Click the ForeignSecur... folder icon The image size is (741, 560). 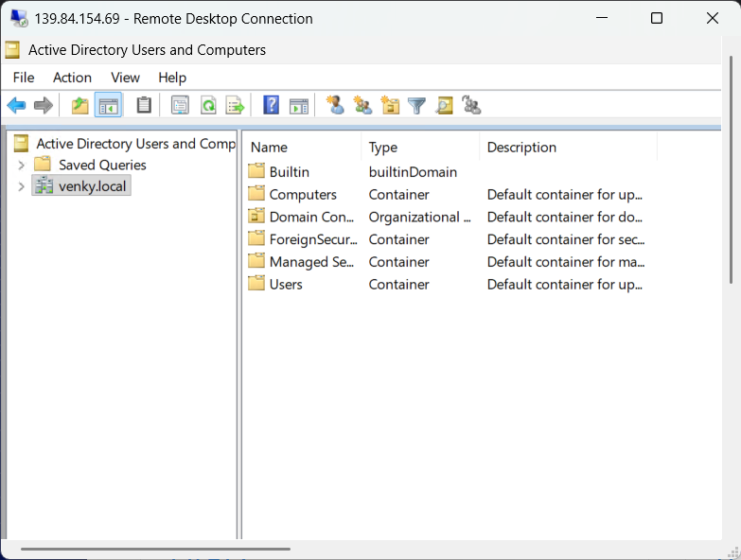pyautogui.click(x=256, y=238)
